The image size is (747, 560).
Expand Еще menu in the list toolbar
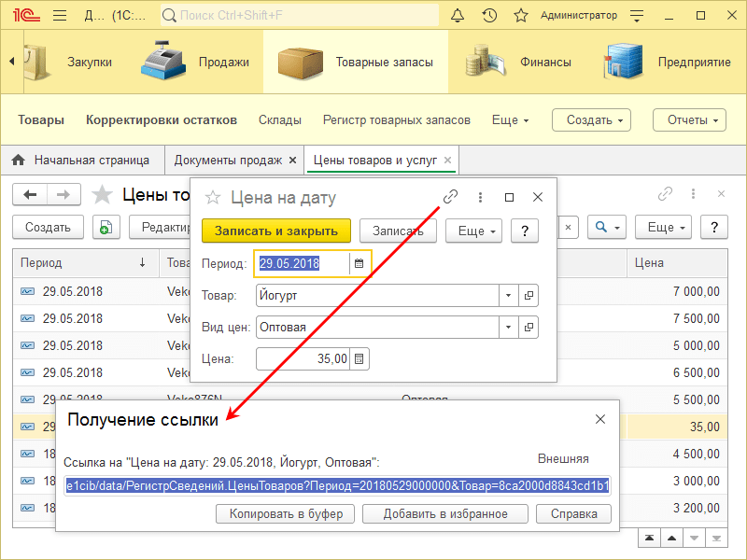tap(663, 227)
